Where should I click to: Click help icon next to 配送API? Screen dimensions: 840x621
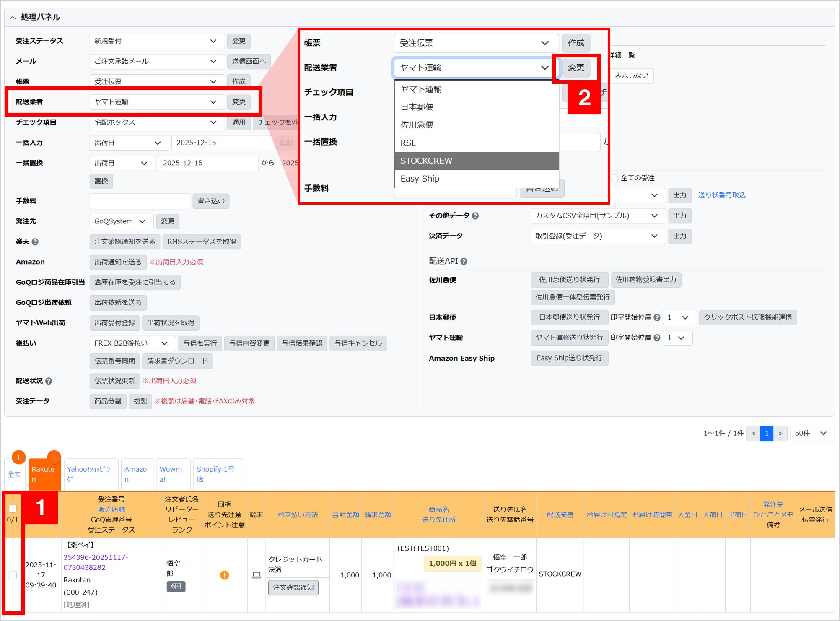[x=464, y=262]
